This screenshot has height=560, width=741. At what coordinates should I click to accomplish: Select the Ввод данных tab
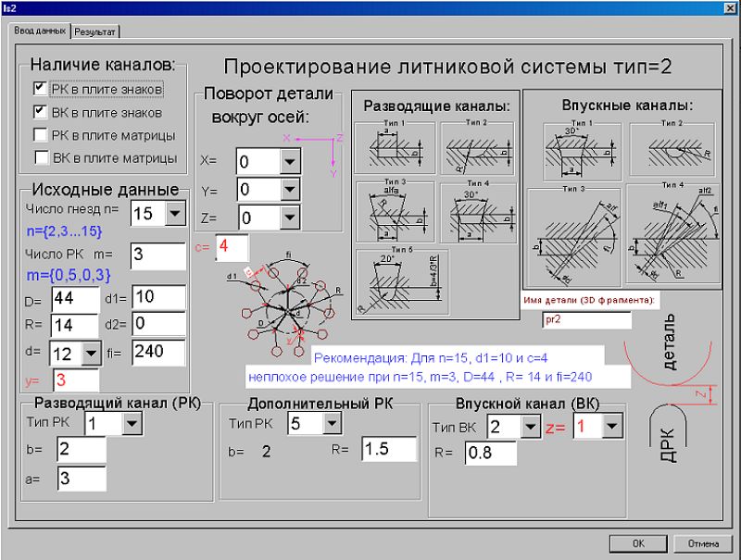39,30
